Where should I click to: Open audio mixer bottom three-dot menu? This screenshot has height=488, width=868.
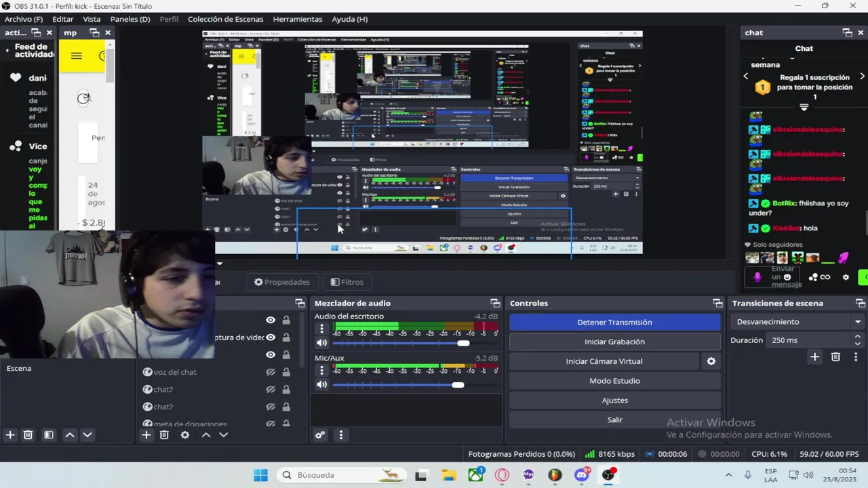pyautogui.click(x=341, y=435)
